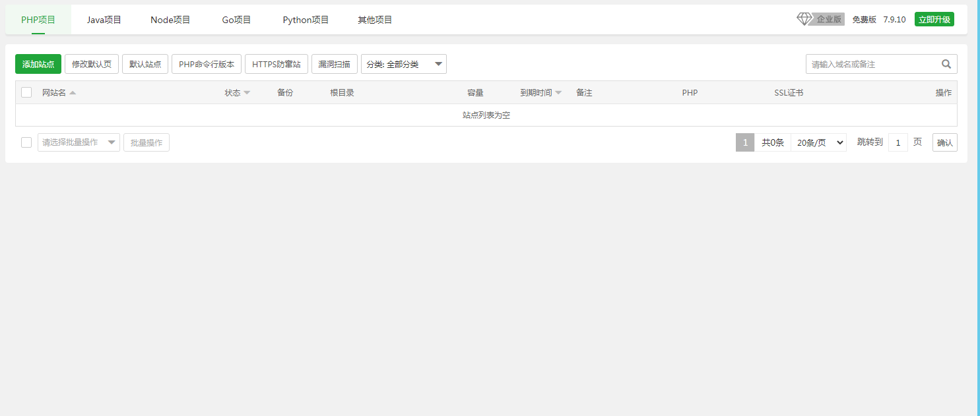
Task: Click the 到期时间 column header
Action: (x=536, y=93)
